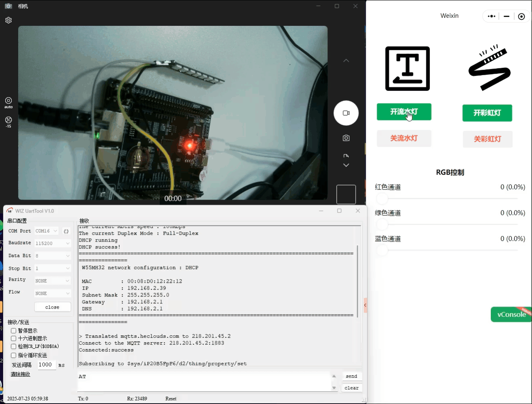The width and height of the screenshot is (532, 404).
Task: Open Camera settings gear icon
Action: point(8,20)
